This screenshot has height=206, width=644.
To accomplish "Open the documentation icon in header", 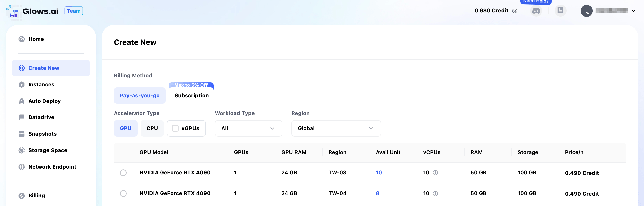I will (560, 11).
